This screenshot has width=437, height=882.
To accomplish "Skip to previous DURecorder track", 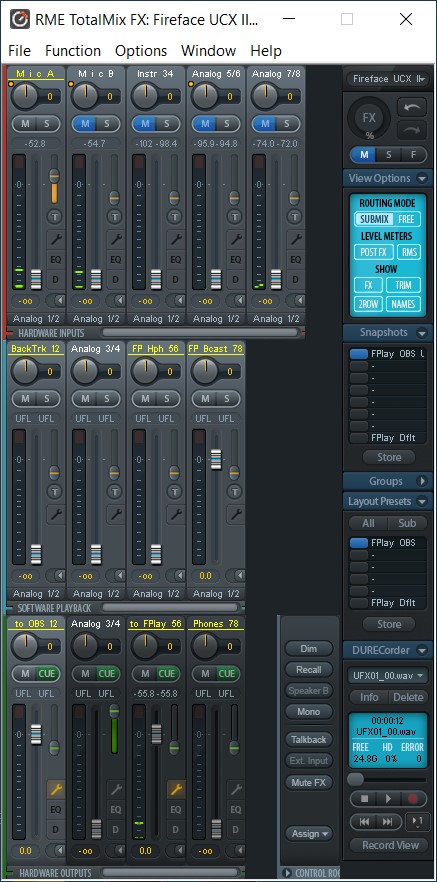I will (364, 822).
